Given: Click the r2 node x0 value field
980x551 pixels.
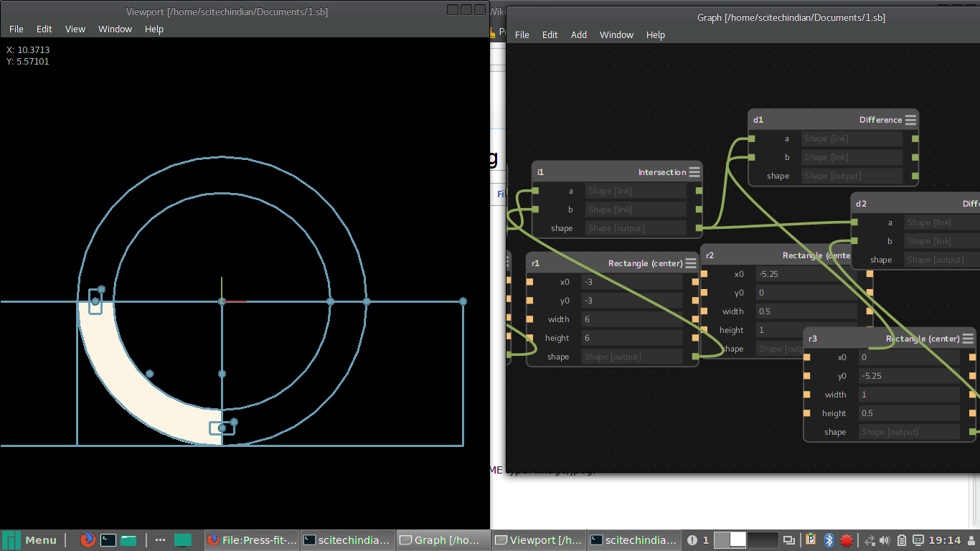Looking at the screenshot, I should pyautogui.click(x=806, y=274).
